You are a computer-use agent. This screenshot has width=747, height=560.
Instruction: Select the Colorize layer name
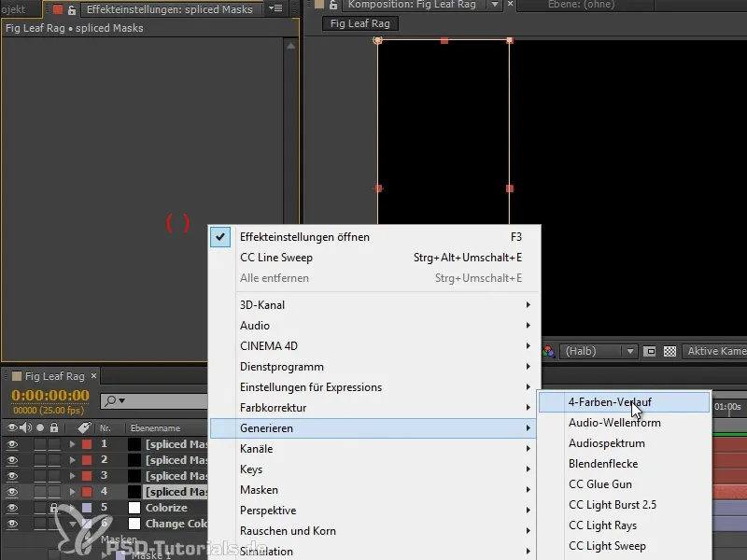pyautogui.click(x=166, y=508)
